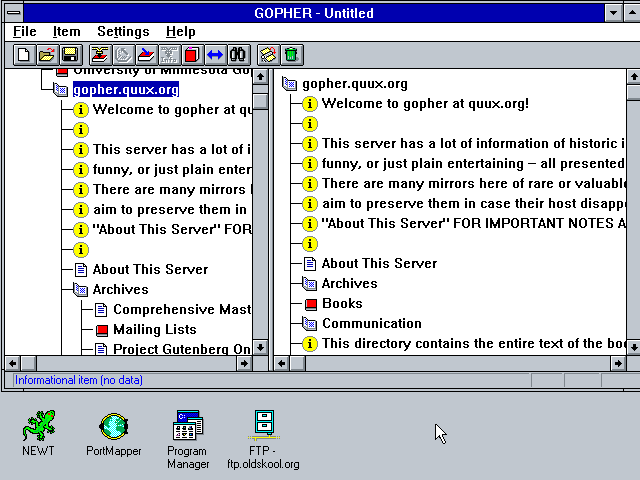Select 'This server has a lot of i' in left pane

tap(172, 149)
